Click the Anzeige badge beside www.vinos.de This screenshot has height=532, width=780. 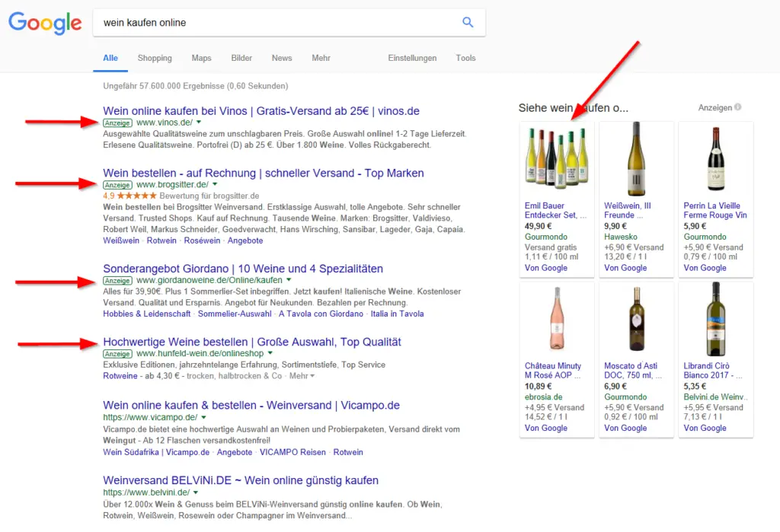pos(117,123)
